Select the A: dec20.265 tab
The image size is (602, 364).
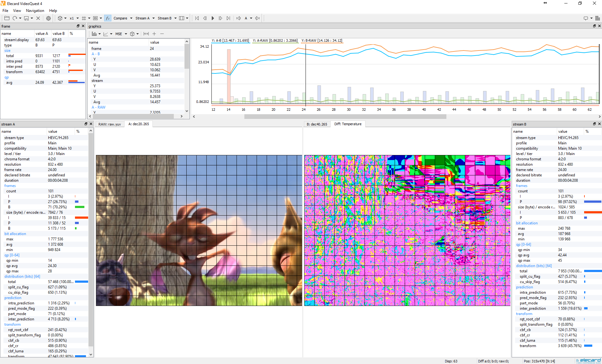pyautogui.click(x=139, y=124)
